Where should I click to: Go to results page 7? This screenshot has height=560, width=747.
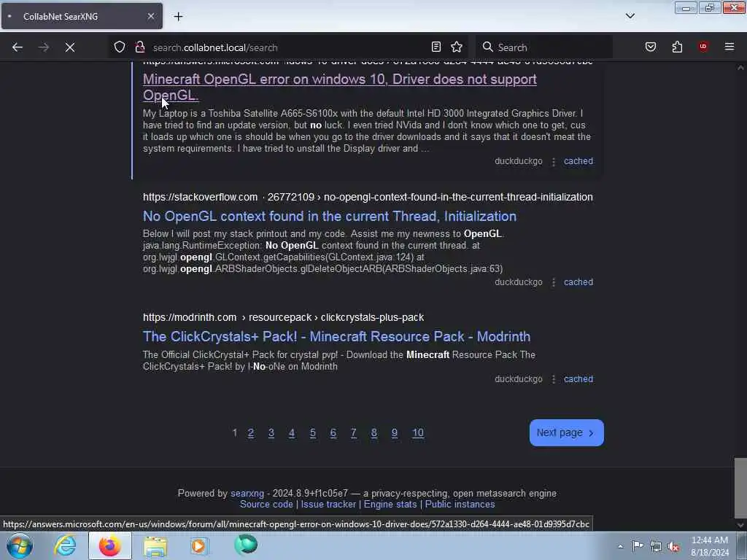click(x=354, y=433)
